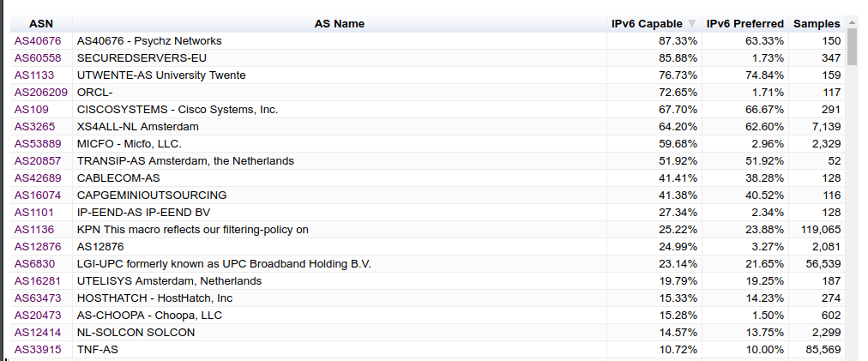Click the IPv6 Capable descending sort arrow
This screenshot has height=361, width=868.
691,24
